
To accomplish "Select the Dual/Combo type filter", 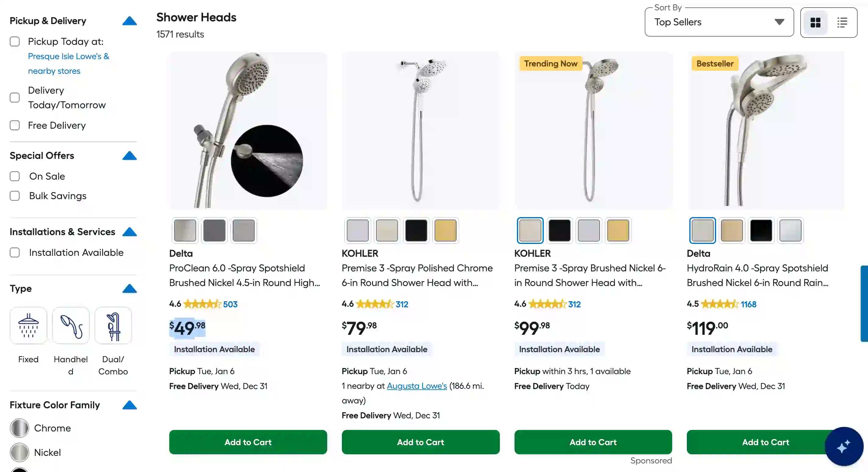I will tap(113, 325).
